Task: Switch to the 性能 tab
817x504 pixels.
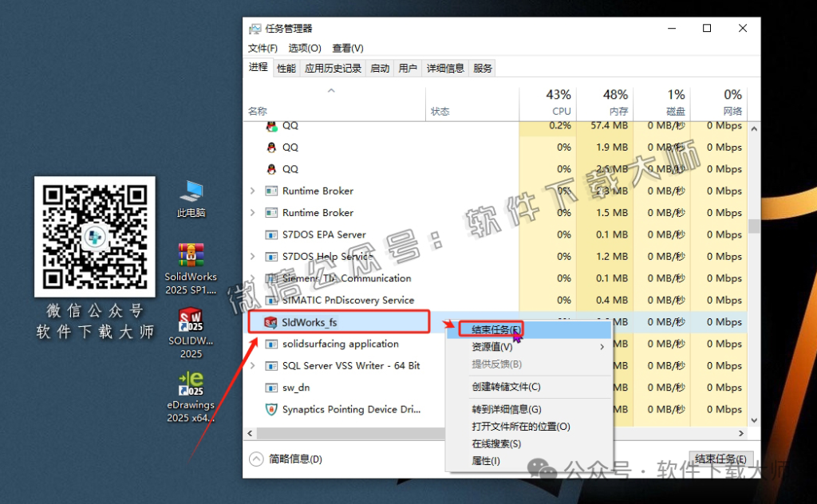Action: (x=286, y=68)
